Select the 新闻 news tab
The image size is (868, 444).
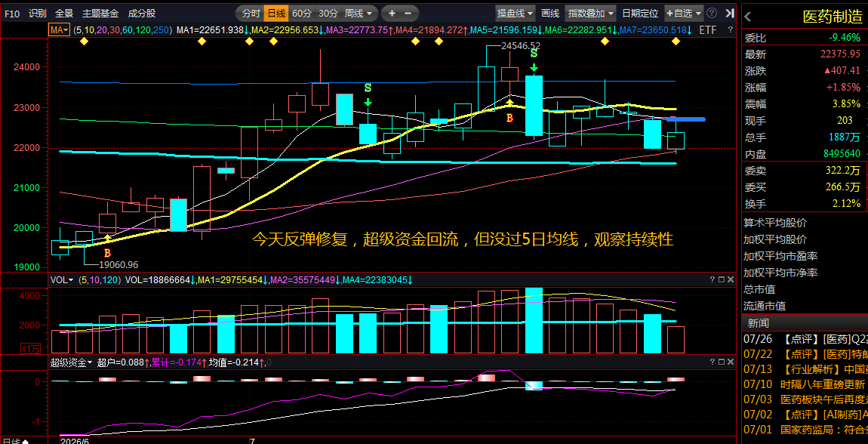point(758,322)
